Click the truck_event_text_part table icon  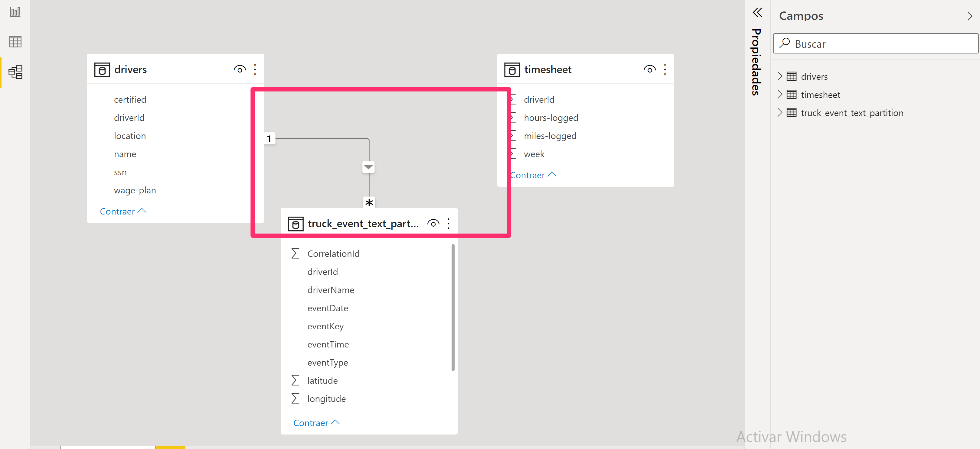294,223
